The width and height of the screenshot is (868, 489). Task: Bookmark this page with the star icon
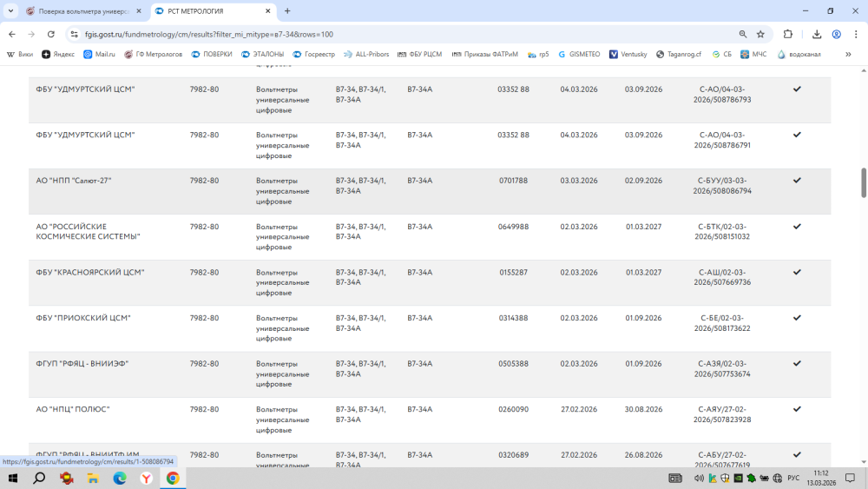point(760,34)
